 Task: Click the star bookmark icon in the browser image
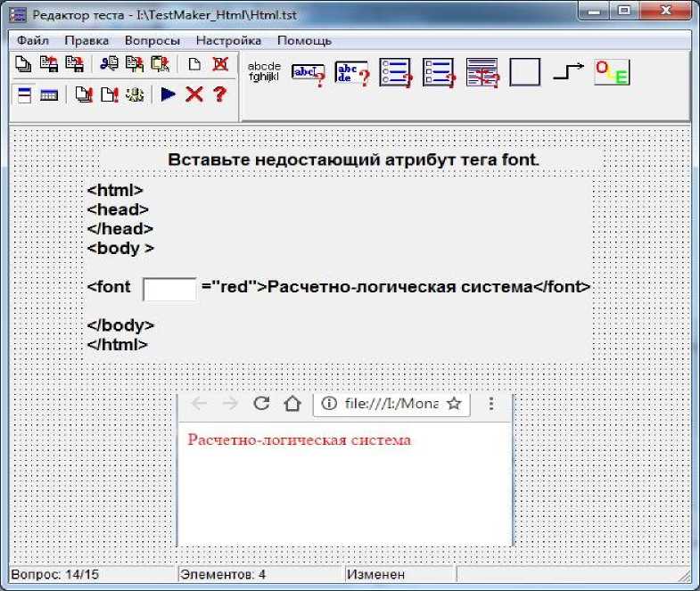point(454,404)
